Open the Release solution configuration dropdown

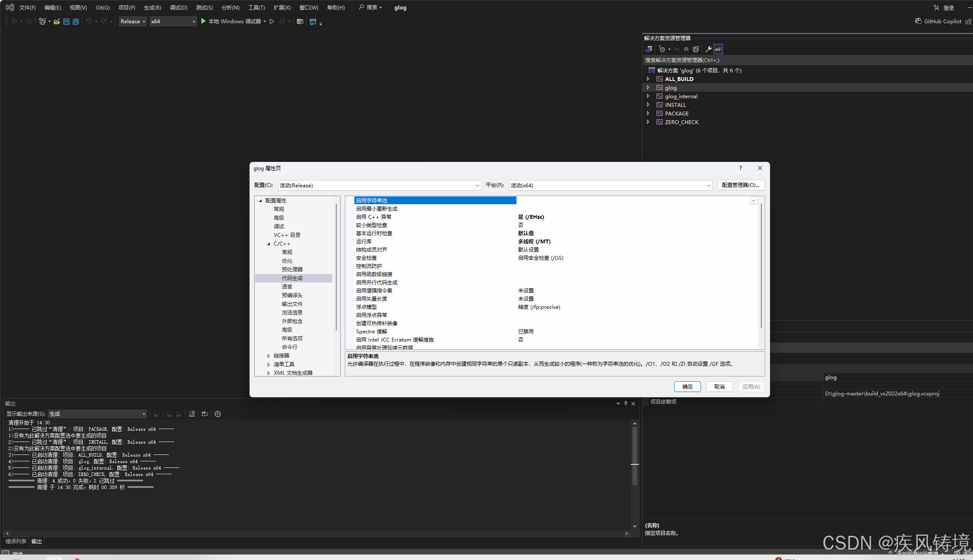[133, 22]
